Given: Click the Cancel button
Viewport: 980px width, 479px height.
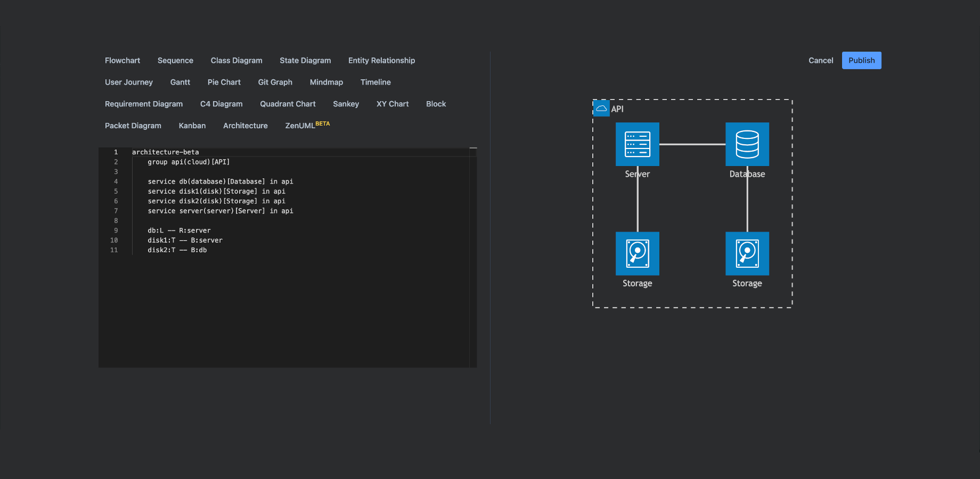Looking at the screenshot, I should pos(821,61).
